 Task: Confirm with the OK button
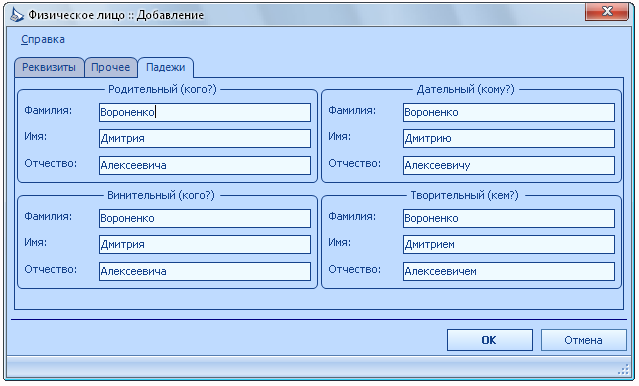489,340
